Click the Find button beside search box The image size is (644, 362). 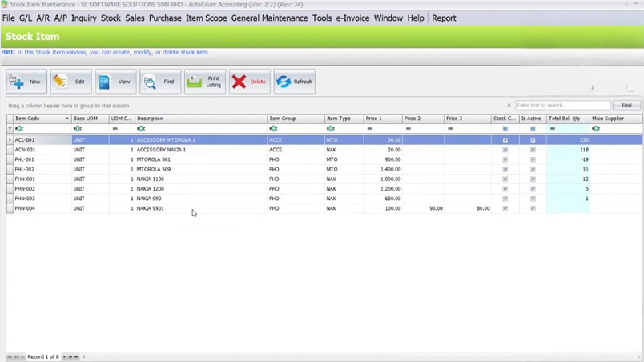(x=626, y=106)
